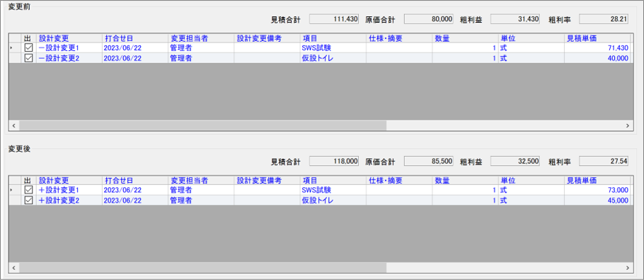Click date 2023/06/22 in －設計変更1 row
Viewport: 644px width, 280px height.
134,48
